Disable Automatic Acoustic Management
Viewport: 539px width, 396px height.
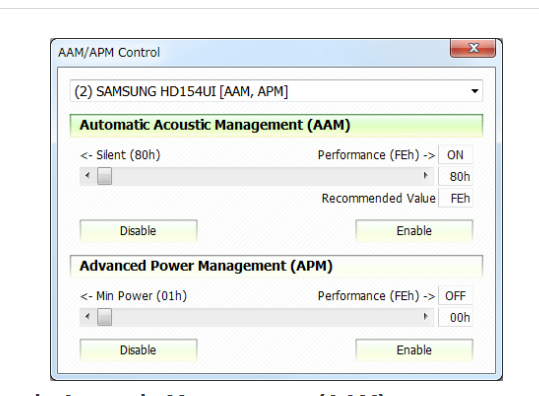pyautogui.click(x=138, y=231)
